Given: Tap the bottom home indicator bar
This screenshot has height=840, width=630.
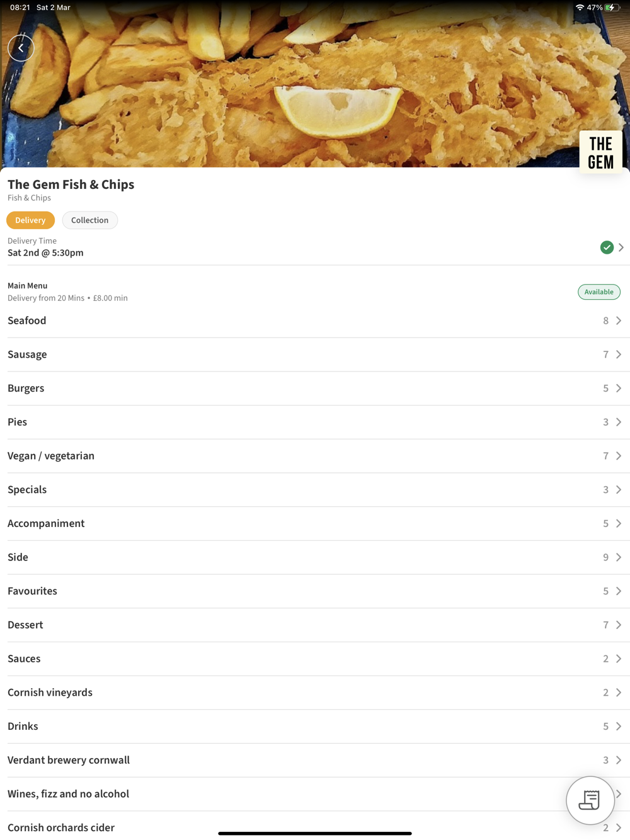Looking at the screenshot, I should [x=315, y=834].
